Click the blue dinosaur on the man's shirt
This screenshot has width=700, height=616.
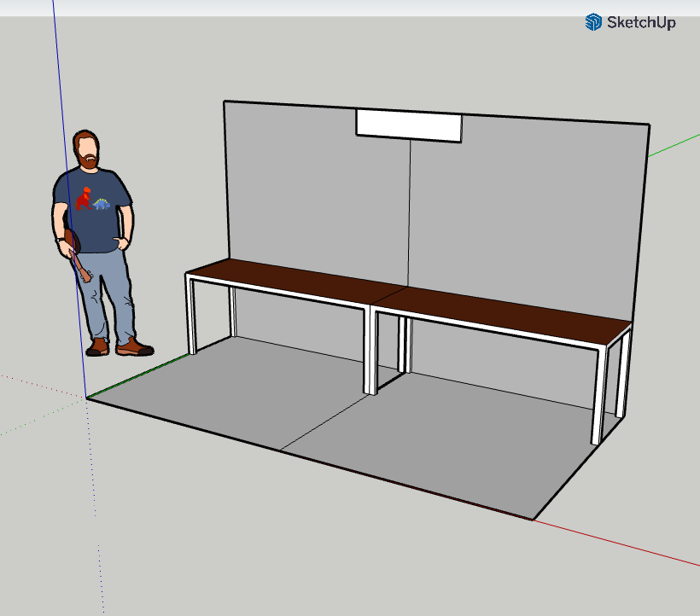coord(102,204)
